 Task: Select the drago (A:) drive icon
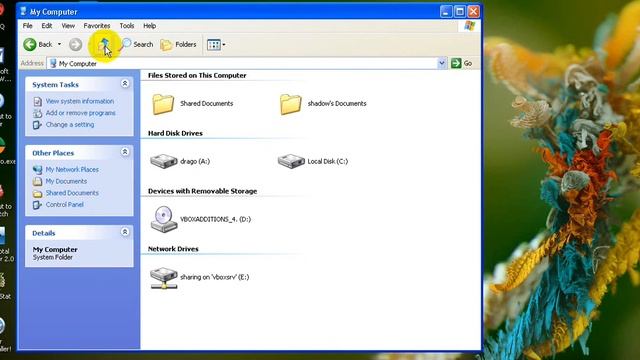[x=164, y=161]
